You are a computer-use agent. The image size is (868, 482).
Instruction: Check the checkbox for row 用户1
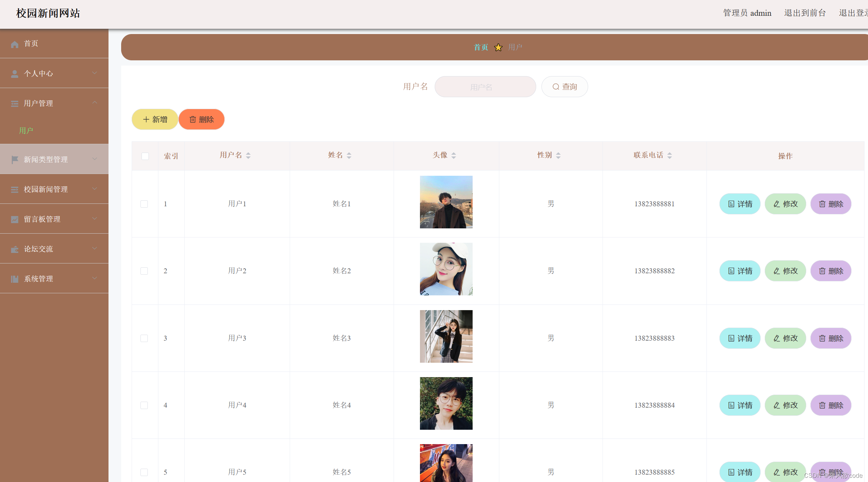coord(144,204)
